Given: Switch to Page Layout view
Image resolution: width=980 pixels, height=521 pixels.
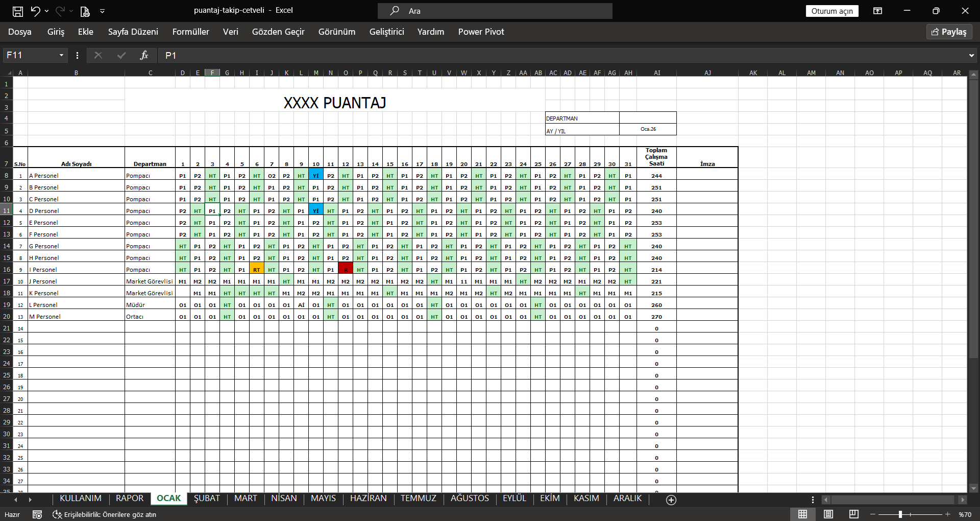Looking at the screenshot, I should click(x=828, y=514).
